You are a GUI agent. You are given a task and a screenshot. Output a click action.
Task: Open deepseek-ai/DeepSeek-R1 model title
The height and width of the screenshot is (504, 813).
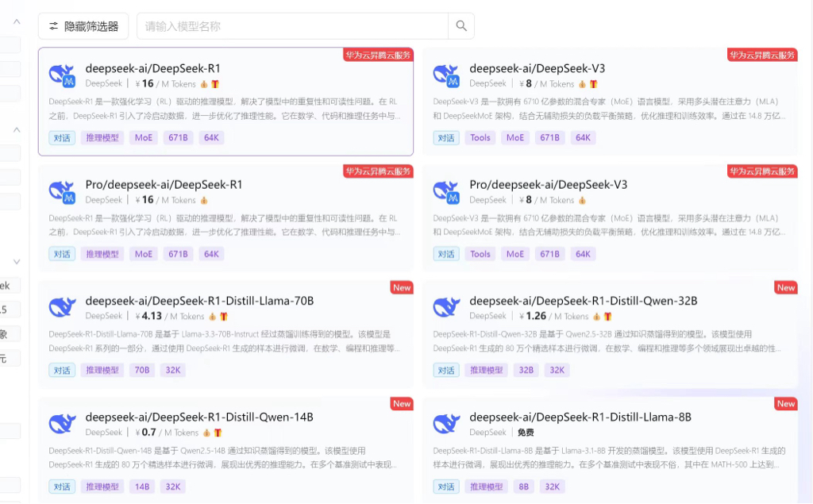153,68
